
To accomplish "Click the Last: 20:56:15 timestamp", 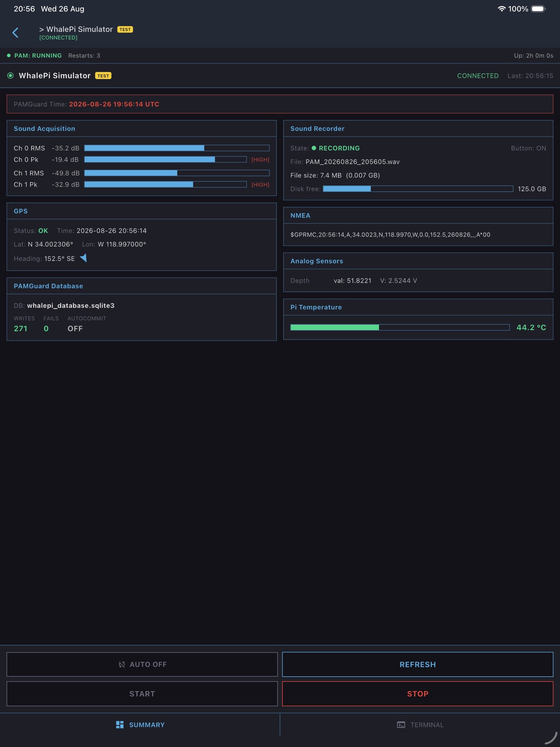I will [530, 76].
